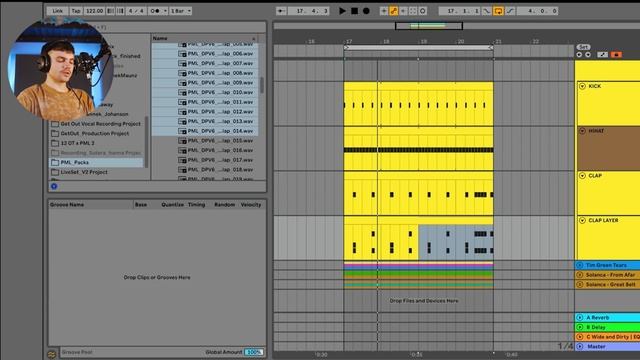This screenshot has width=640, height=360.
Task: Click the Set locator button
Action: pyautogui.click(x=583, y=47)
